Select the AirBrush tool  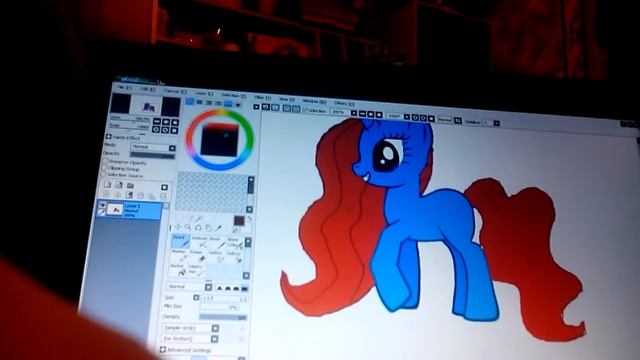click(x=200, y=242)
